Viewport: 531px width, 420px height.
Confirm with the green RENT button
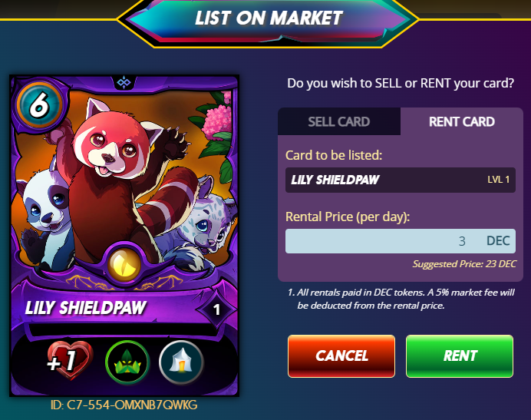point(460,356)
